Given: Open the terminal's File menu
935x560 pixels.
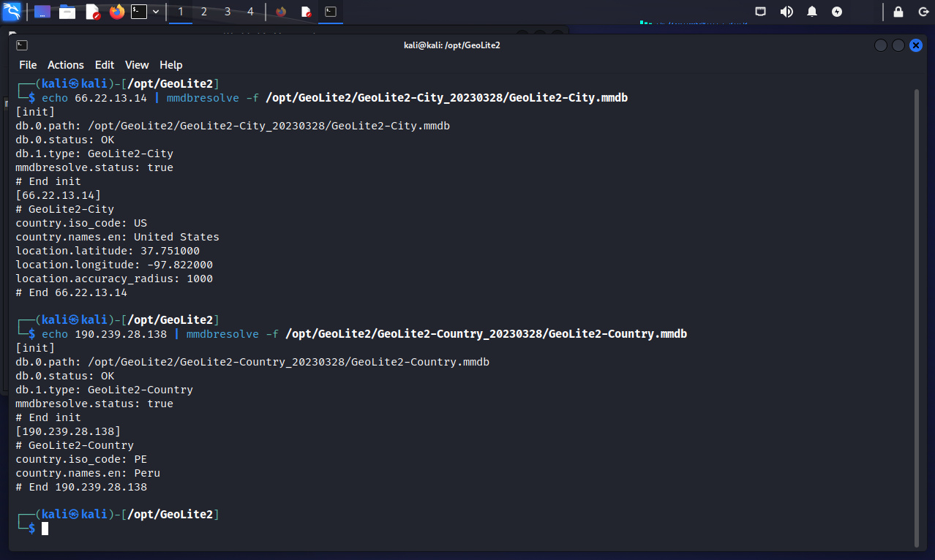Looking at the screenshot, I should (x=28, y=65).
